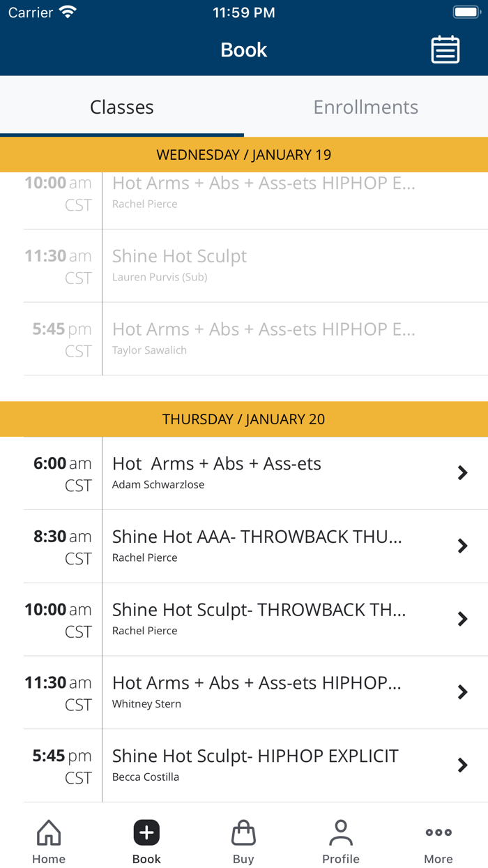Open the Profile person icon
The width and height of the screenshot is (488, 868).
[341, 833]
